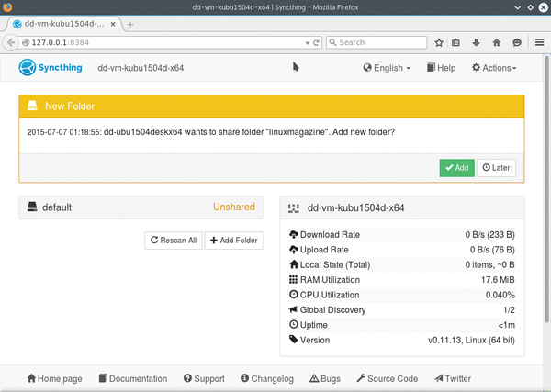The height and width of the screenshot is (392, 551).
Task: Click the Version tag icon
Action: 294,340
